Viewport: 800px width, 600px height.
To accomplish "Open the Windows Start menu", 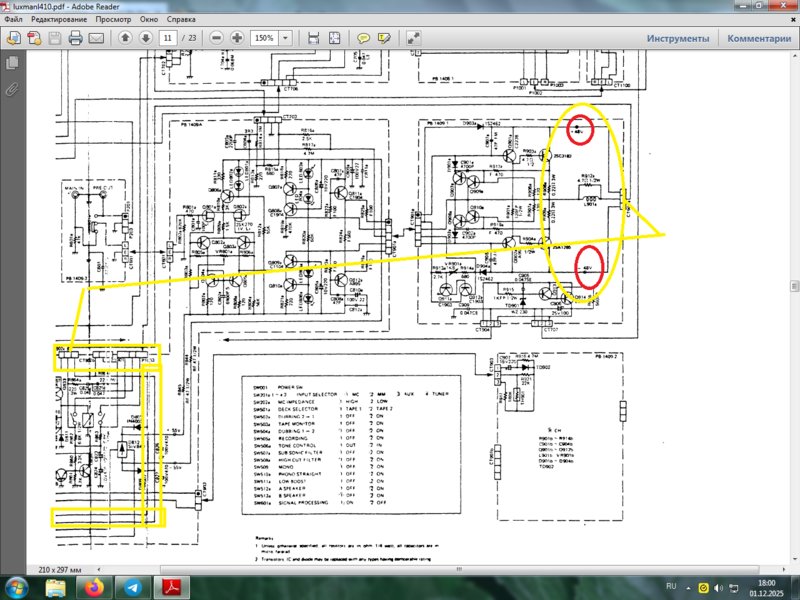I will (17, 587).
